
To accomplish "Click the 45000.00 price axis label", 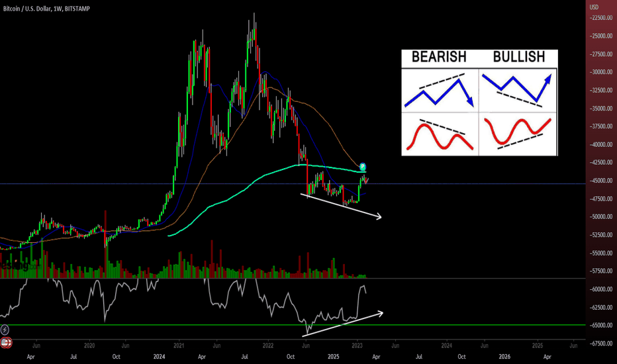I will point(601,181).
